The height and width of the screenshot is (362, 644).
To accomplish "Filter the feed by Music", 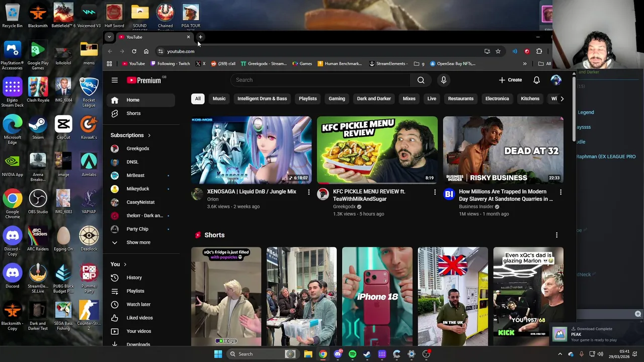I will pos(219,99).
